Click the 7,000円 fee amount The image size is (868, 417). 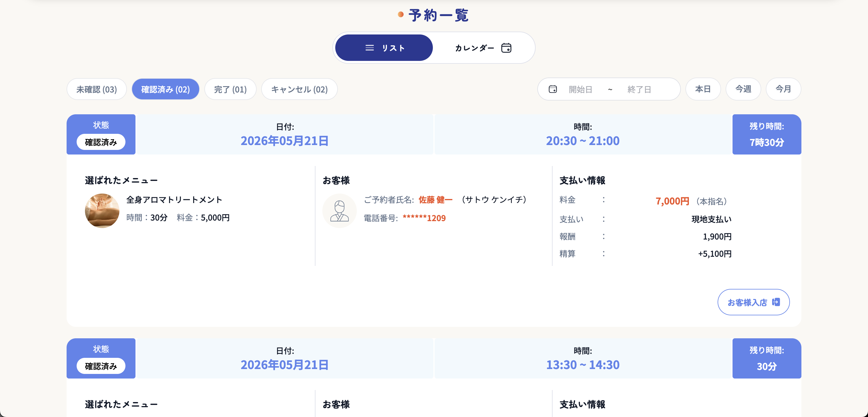pyautogui.click(x=672, y=201)
